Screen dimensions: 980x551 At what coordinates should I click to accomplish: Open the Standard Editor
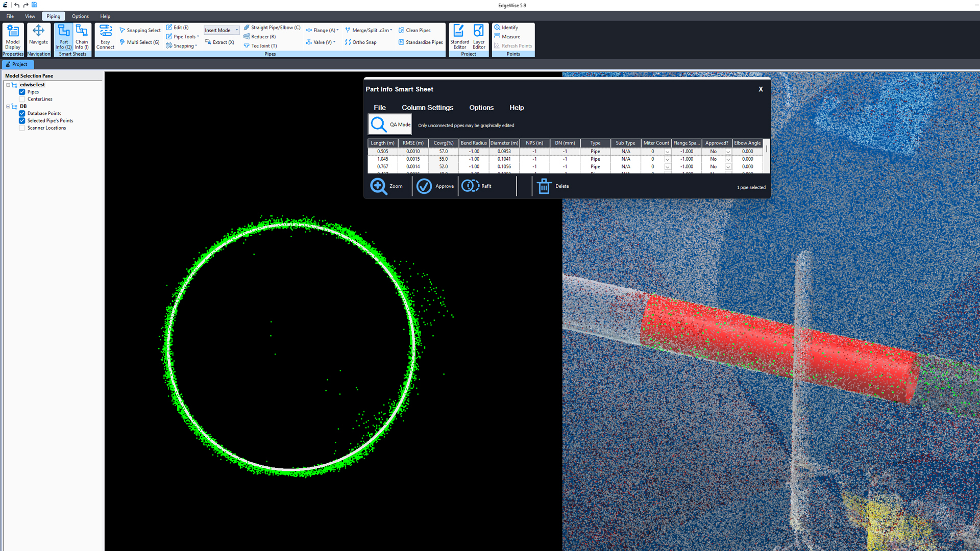coord(459,37)
